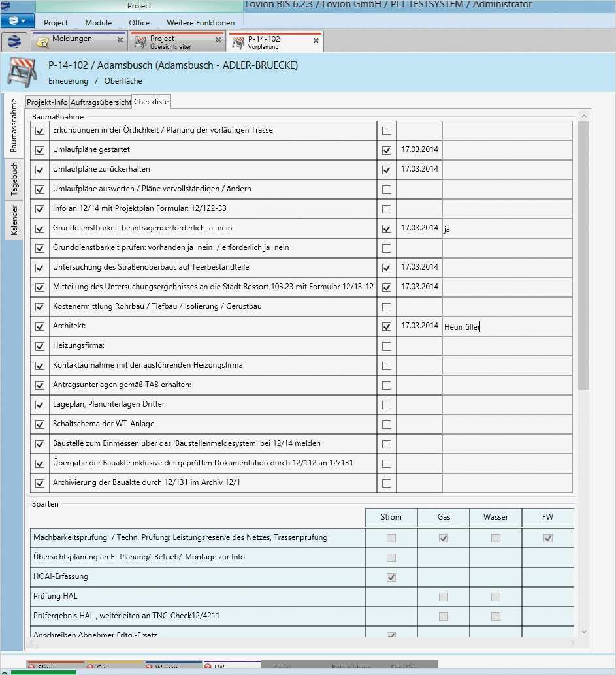The width and height of the screenshot is (616, 675).
Task: Click the scroll-down arrow of the checklist panel
Action: click(x=584, y=631)
